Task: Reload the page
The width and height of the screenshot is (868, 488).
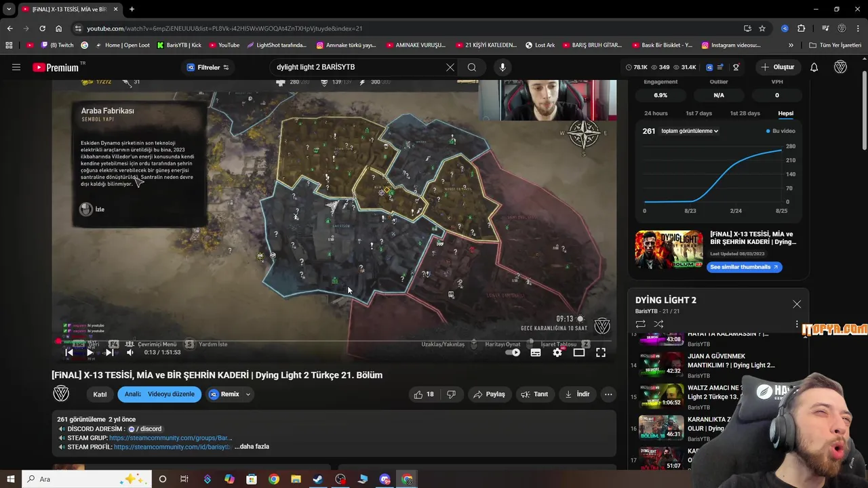Action: click(x=42, y=28)
